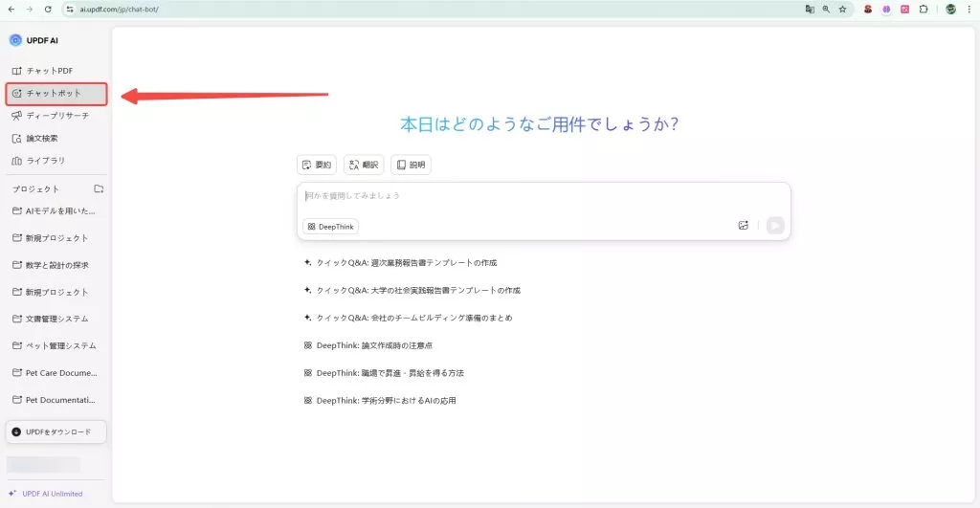Open the browser profile avatar
Viewport: 980px width, 508px height.
[950, 10]
